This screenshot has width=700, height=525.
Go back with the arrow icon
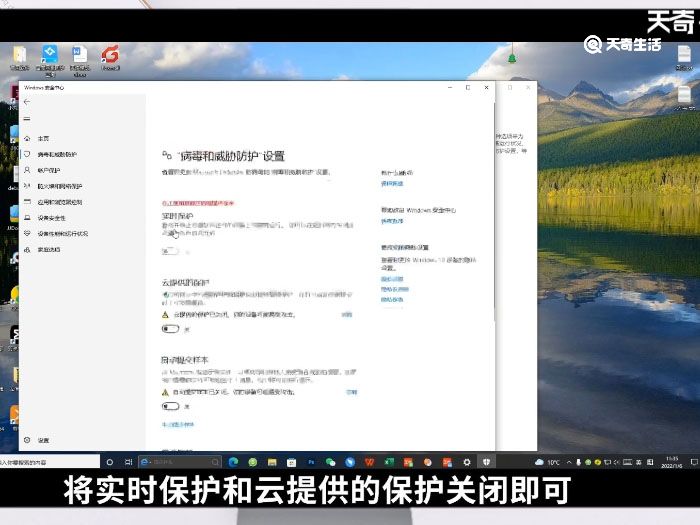point(27,102)
